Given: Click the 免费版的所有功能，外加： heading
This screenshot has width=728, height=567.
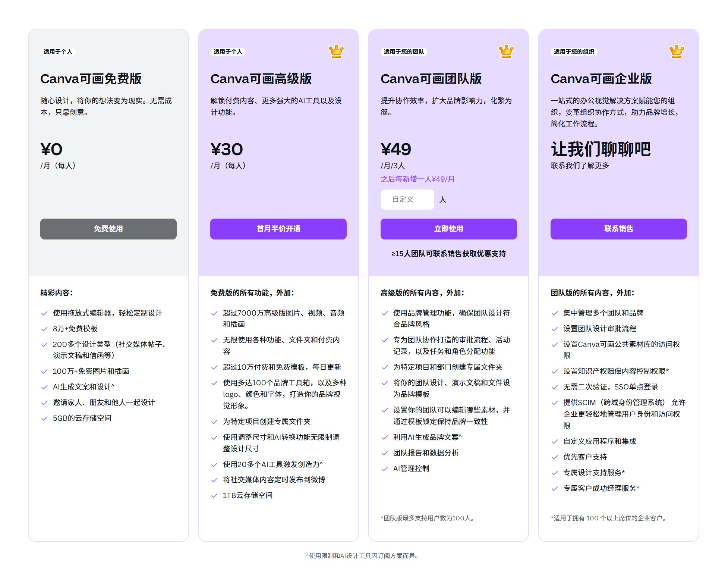Looking at the screenshot, I should [x=252, y=293].
